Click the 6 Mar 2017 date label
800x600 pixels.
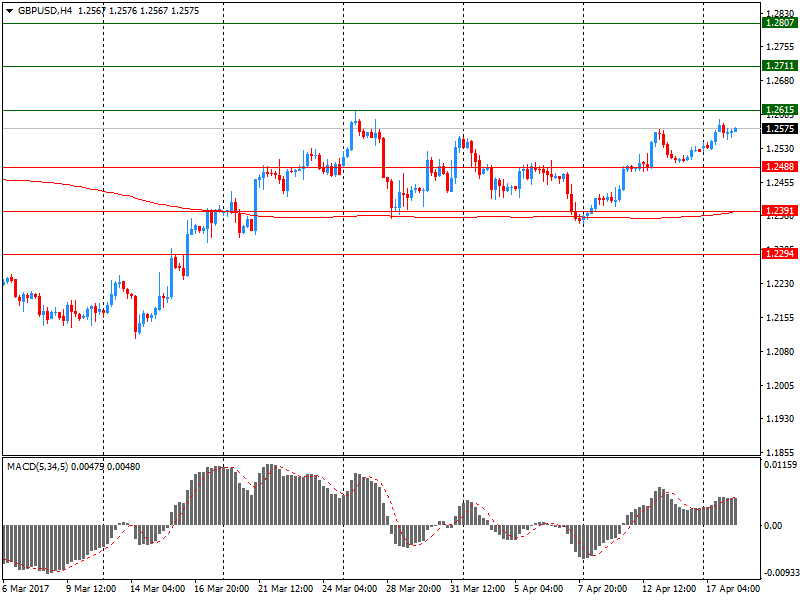coord(26,589)
